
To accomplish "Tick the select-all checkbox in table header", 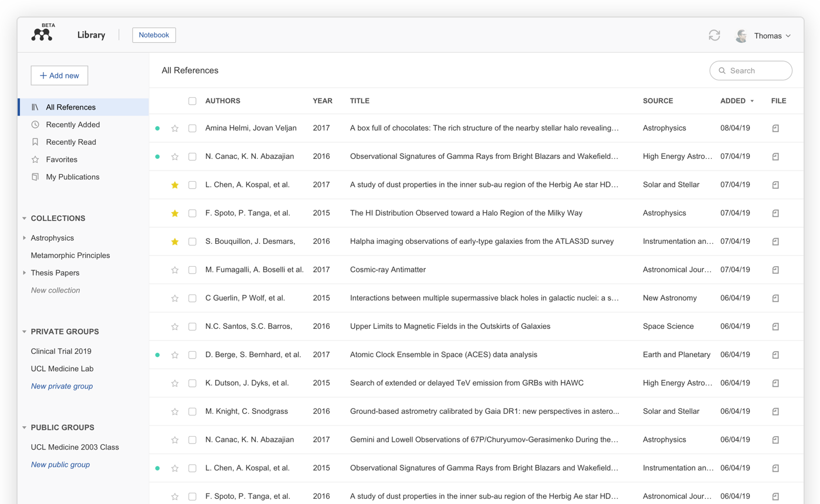I will (192, 101).
